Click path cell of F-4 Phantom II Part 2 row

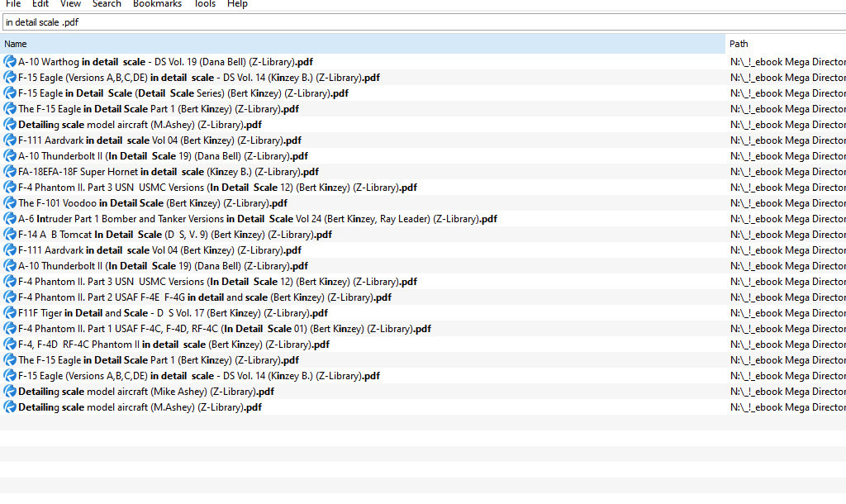click(x=787, y=297)
